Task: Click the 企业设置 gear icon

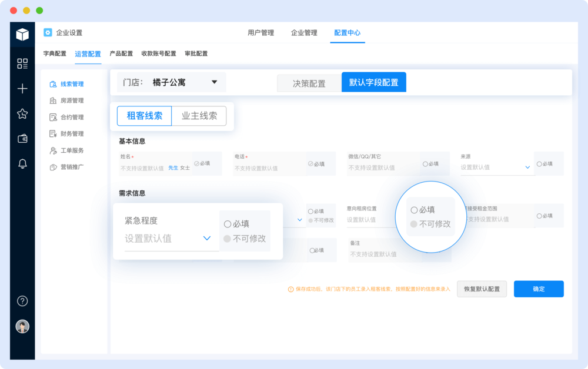Action: tap(48, 32)
